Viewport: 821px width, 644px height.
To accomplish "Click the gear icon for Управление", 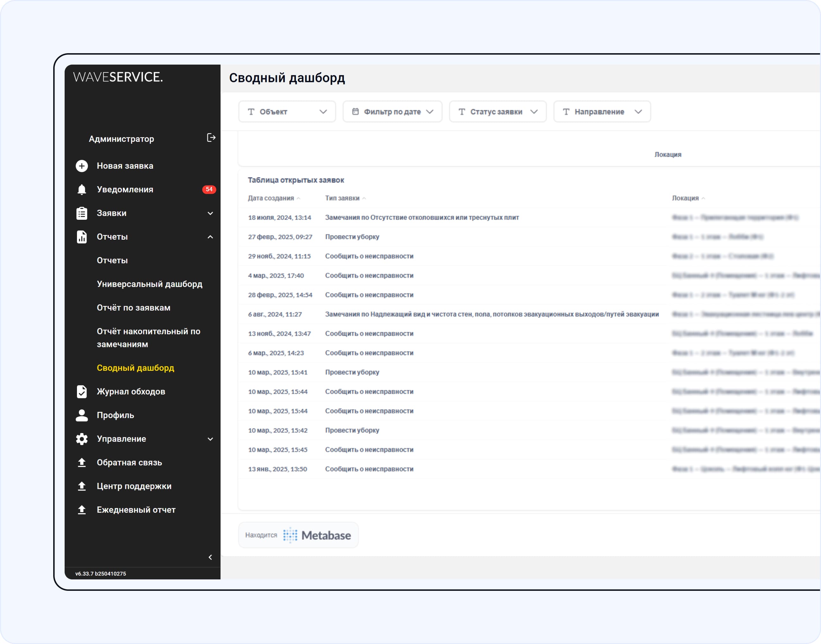I will [x=82, y=439].
